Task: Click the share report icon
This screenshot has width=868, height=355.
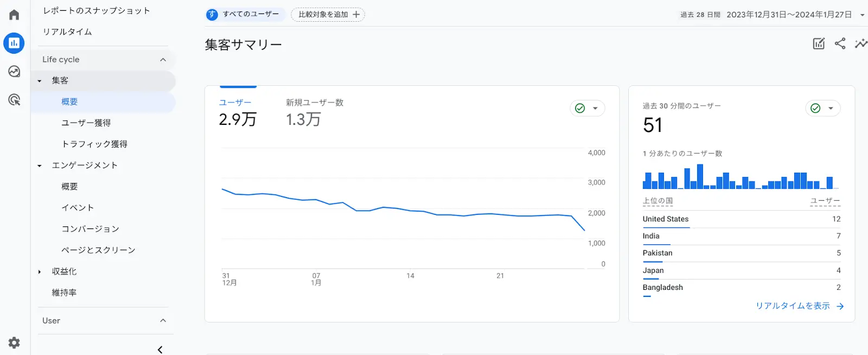Action: (x=840, y=44)
